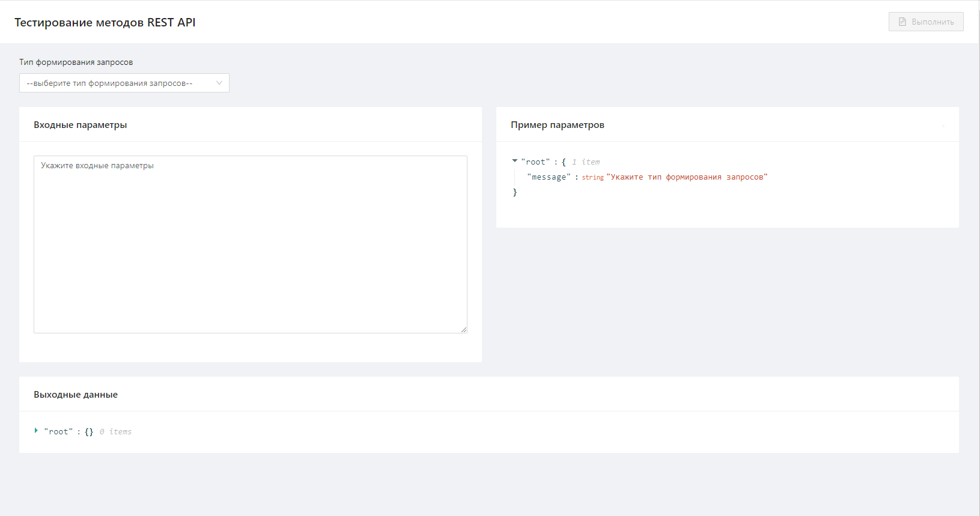Expand the root node in Выходные данные

pos(36,431)
